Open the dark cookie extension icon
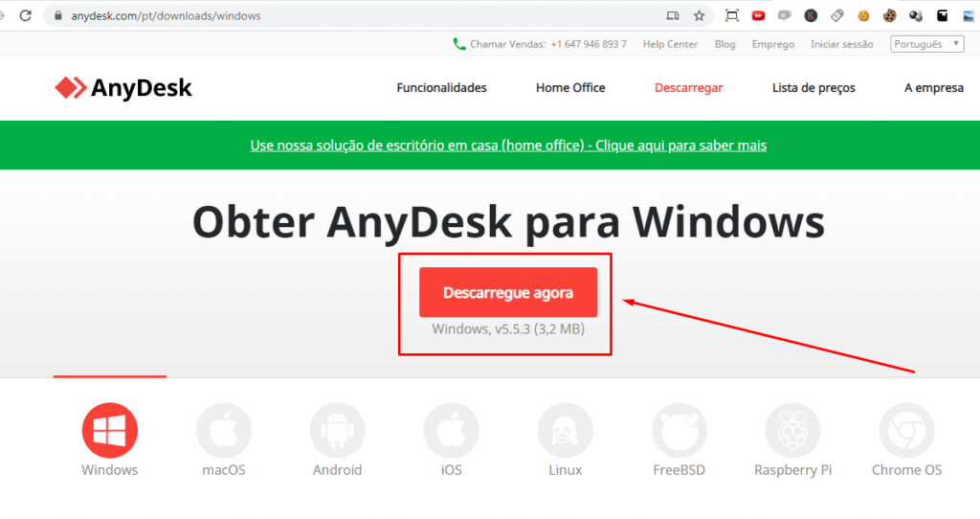This screenshot has width=980, height=519. tap(889, 15)
